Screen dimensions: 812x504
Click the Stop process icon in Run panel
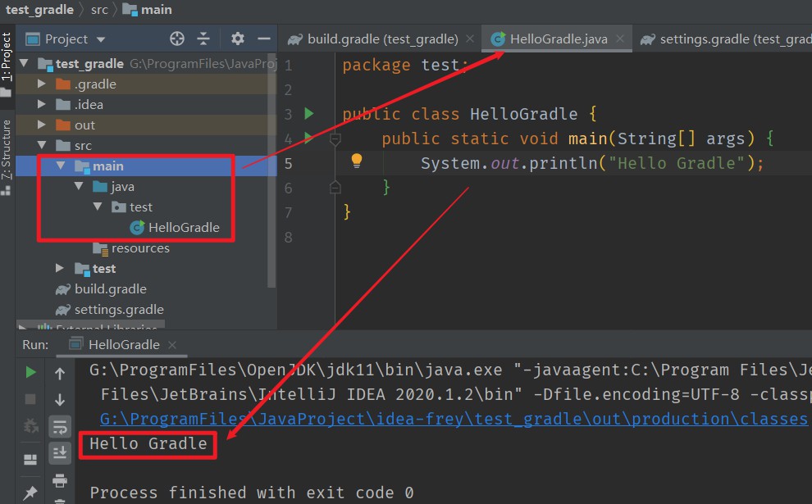click(30, 398)
